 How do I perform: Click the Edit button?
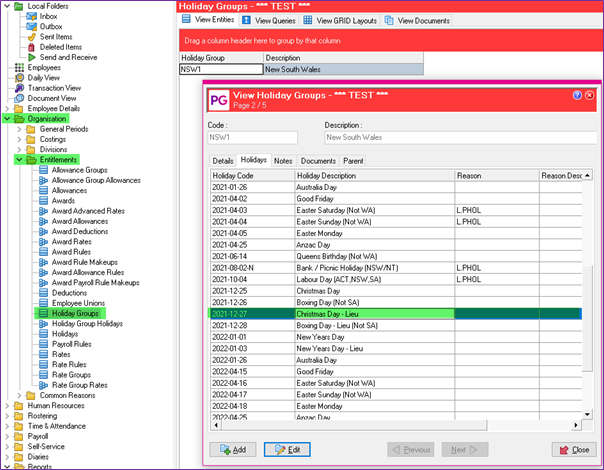click(288, 450)
